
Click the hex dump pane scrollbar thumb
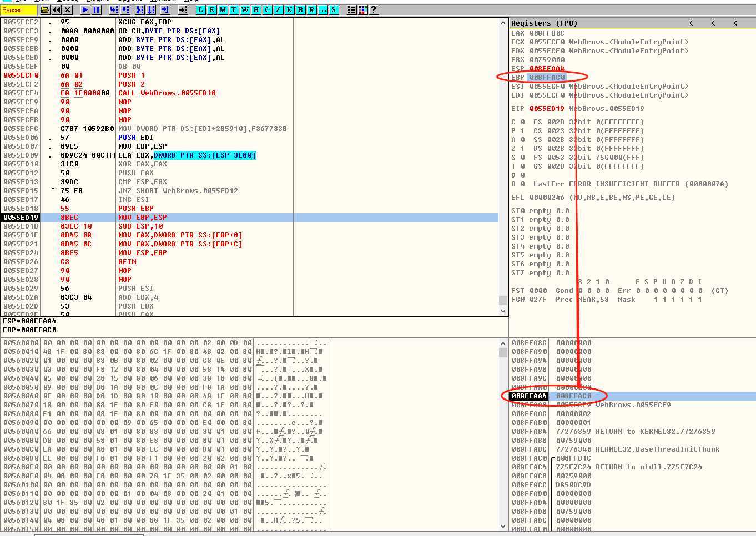click(x=503, y=352)
